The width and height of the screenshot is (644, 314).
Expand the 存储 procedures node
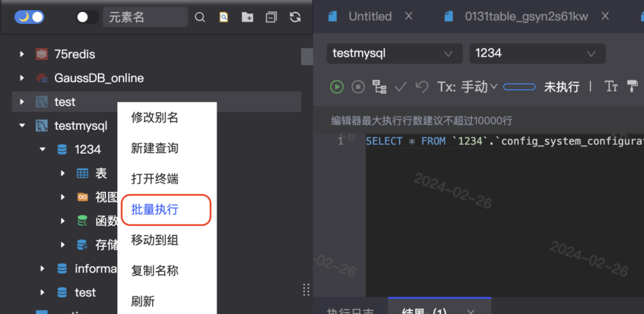[63, 245]
